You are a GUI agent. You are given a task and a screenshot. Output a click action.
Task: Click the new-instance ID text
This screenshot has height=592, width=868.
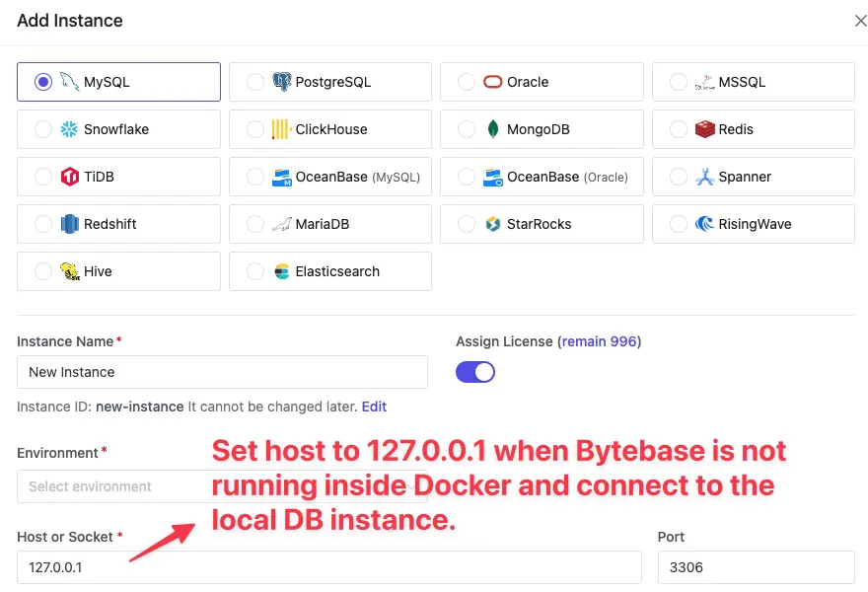pos(139,407)
